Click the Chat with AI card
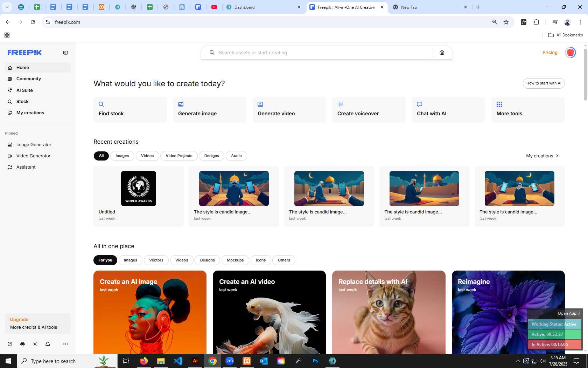The image size is (588, 368). tap(448, 109)
